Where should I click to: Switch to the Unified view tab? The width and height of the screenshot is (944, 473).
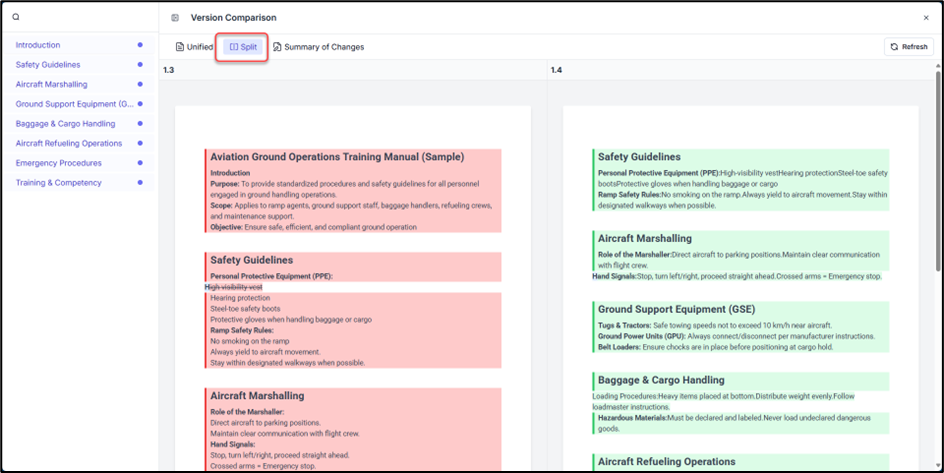click(x=194, y=47)
